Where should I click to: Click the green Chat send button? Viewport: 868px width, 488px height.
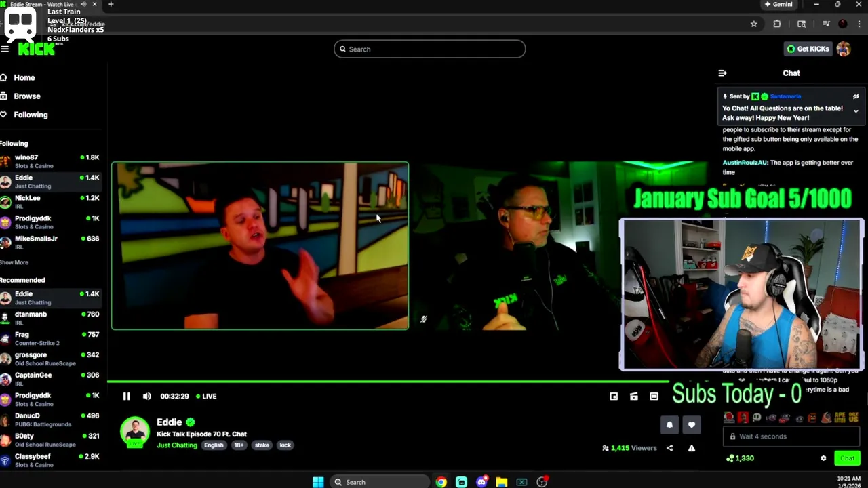click(847, 459)
